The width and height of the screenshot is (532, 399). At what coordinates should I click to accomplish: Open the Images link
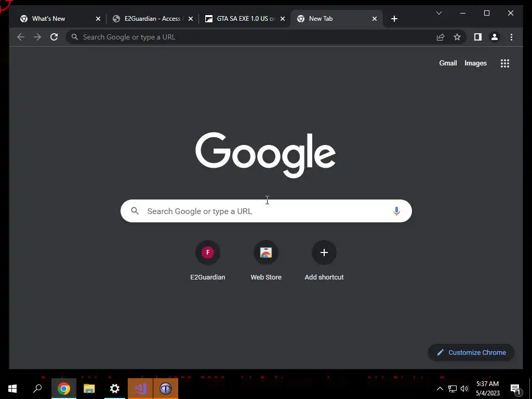(475, 63)
